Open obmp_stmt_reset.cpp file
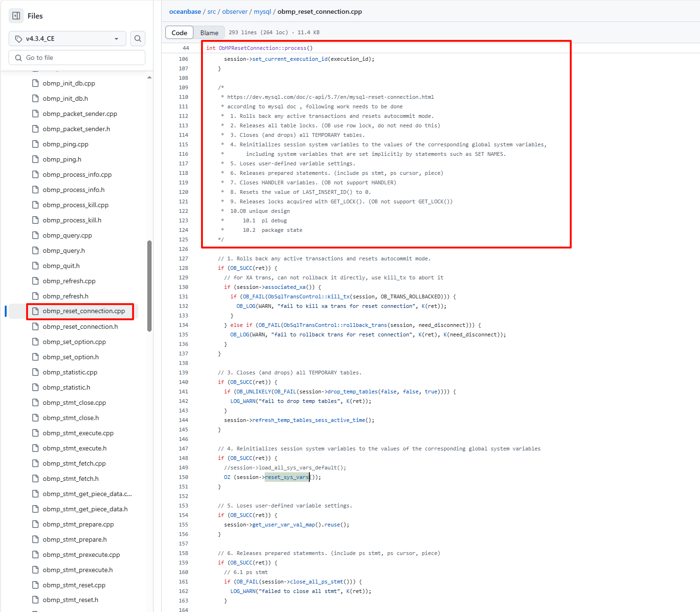 (x=74, y=585)
